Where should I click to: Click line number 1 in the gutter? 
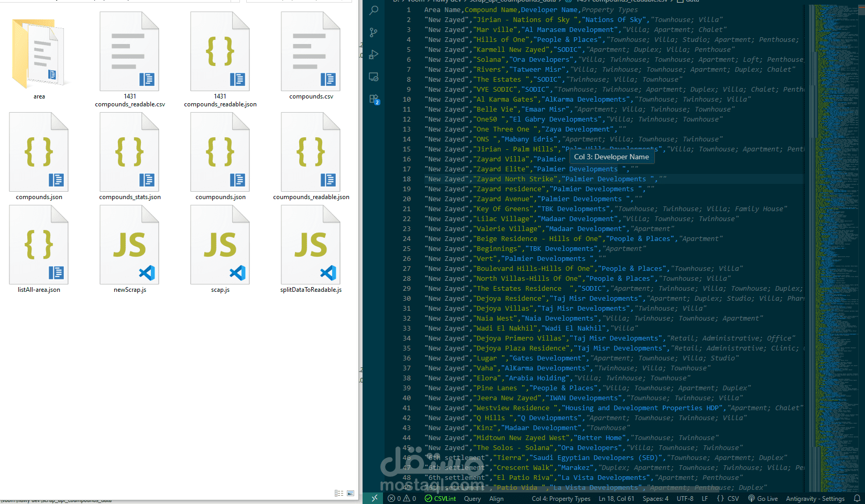pos(409,10)
